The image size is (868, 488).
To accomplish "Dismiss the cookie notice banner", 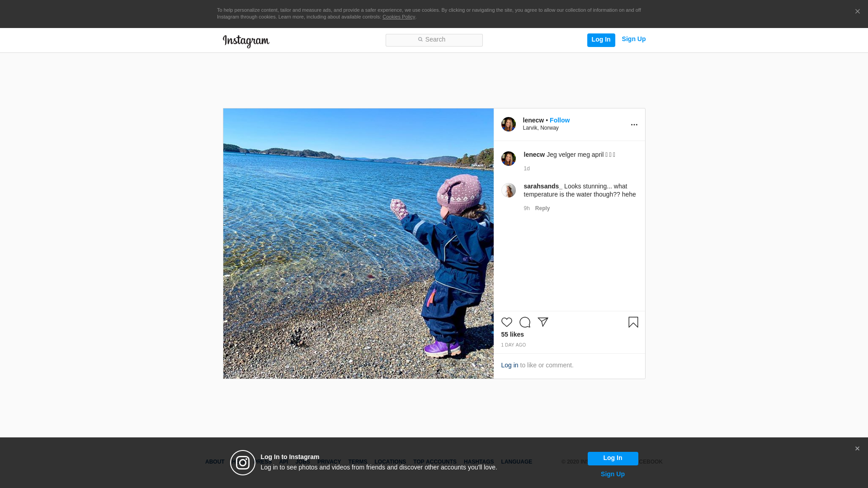I will (857, 11).
